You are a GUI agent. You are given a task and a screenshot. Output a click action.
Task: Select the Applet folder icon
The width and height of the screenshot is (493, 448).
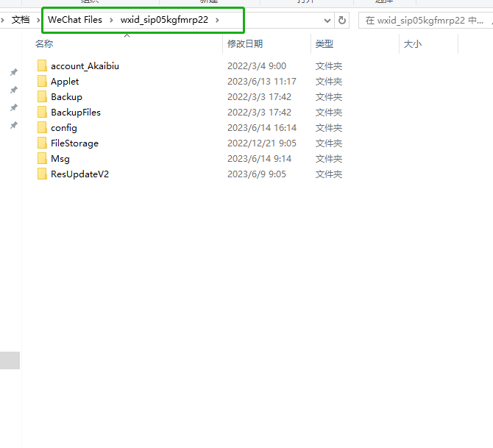43,82
